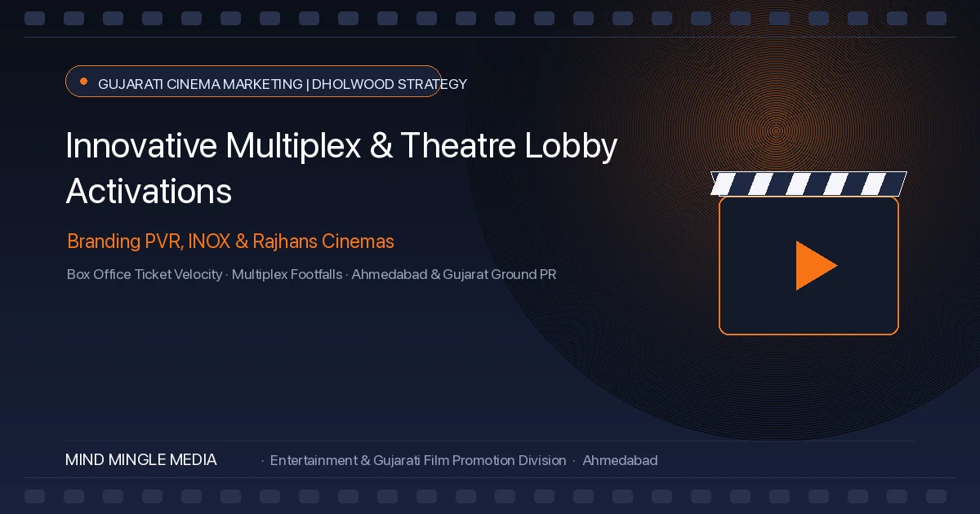Select the headline "Innovative Multiplex & Theatre Lobby Activations"
Viewport: 980px width, 514px height.
pyautogui.click(x=341, y=168)
